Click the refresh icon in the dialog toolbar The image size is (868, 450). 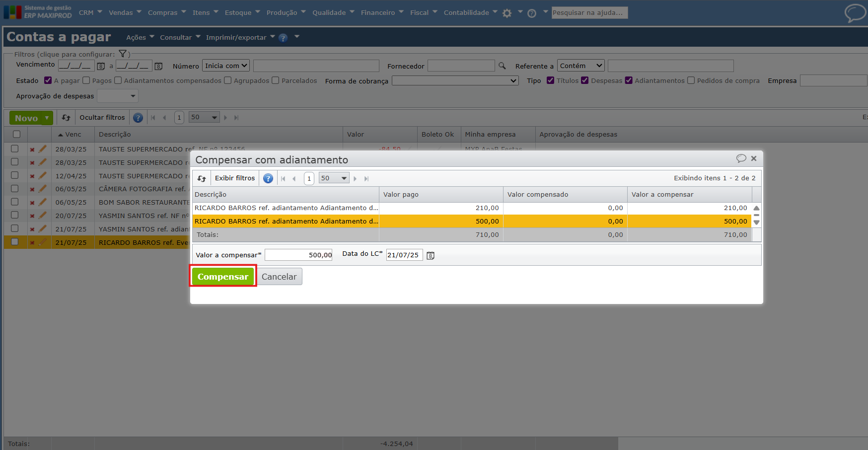tap(202, 178)
